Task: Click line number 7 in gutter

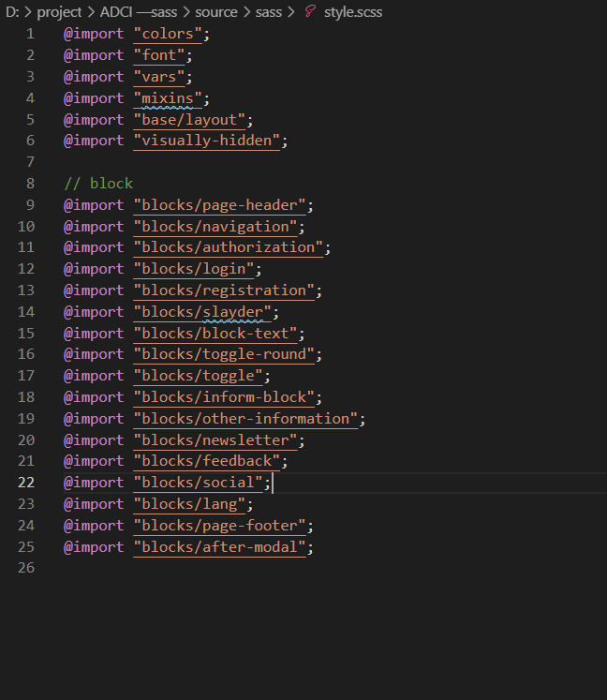Action: [x=30, y=161]
